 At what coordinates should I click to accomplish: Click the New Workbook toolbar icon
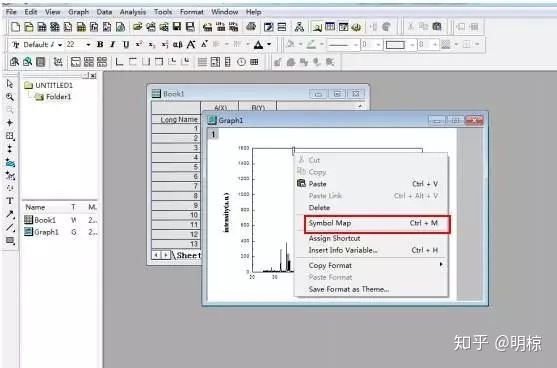click(x=42, y=27)
